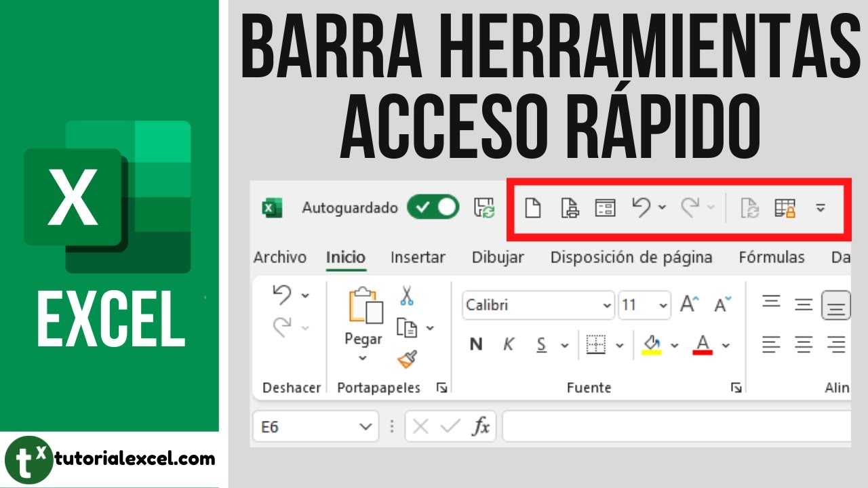Toggle bold formatting with the N button
Viewport: 868px width, 488px height.
coord(476,344)
